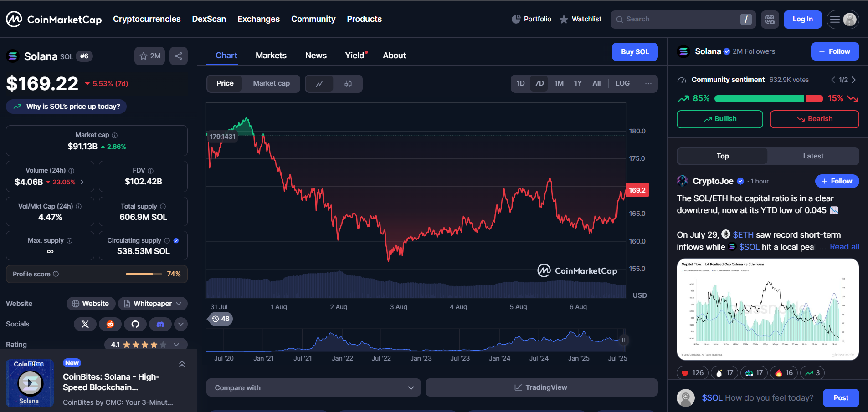Follow CryptoJoe's account
The width and height of the screenshot is (868, 412).
837,181
